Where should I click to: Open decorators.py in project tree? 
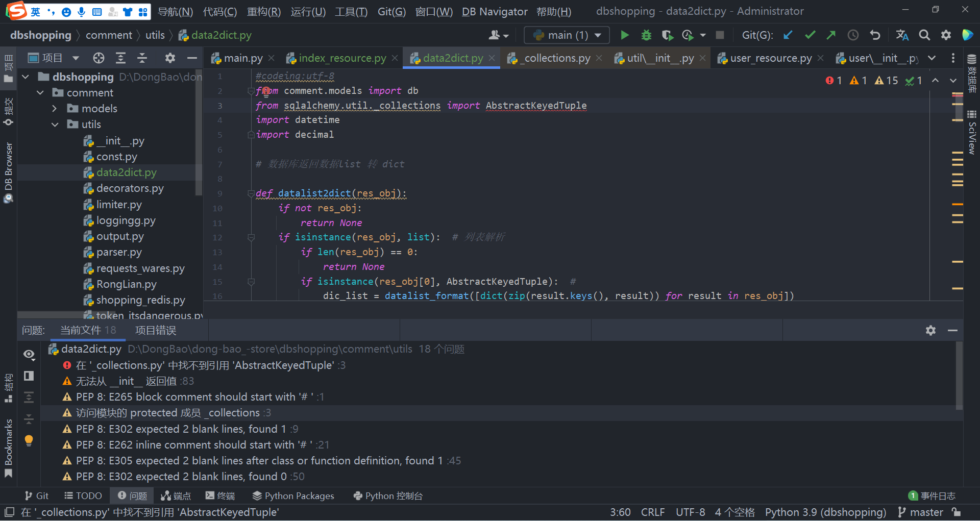pos(130,188)
